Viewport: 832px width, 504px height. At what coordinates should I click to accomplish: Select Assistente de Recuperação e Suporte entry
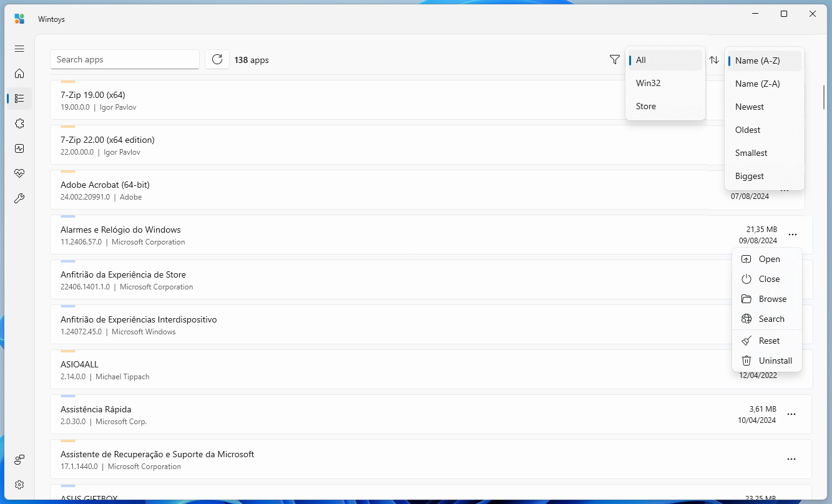coord(431,459)
